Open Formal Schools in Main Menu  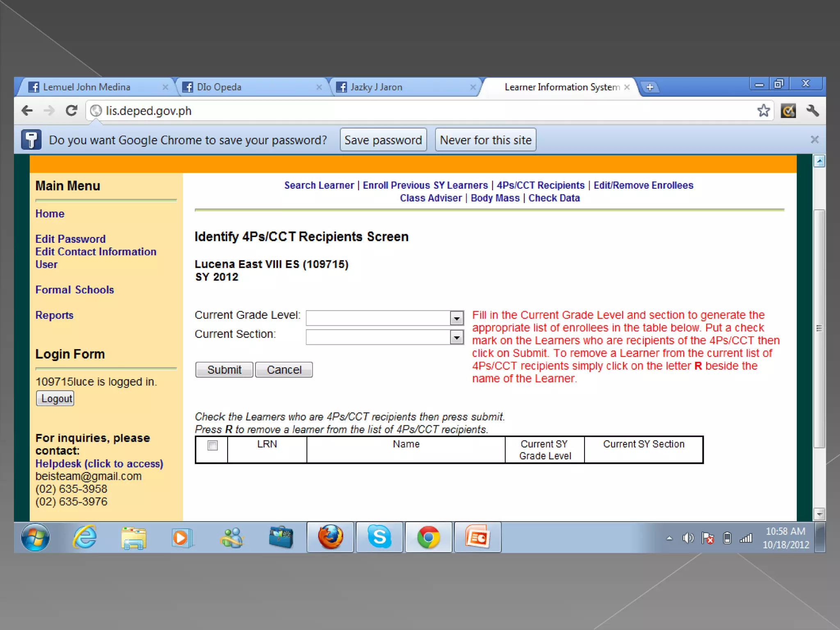75,290
